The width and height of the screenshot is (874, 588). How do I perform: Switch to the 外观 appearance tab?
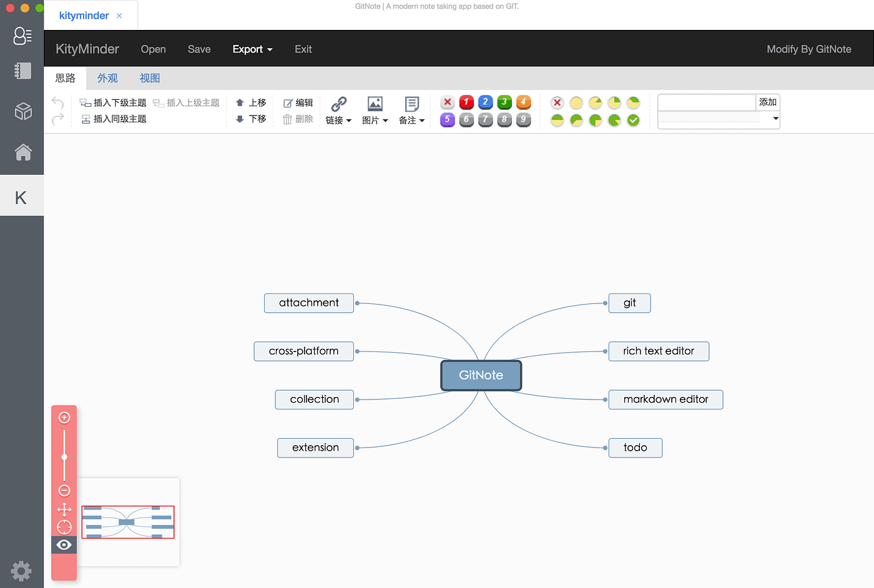[x=107, y=77]
